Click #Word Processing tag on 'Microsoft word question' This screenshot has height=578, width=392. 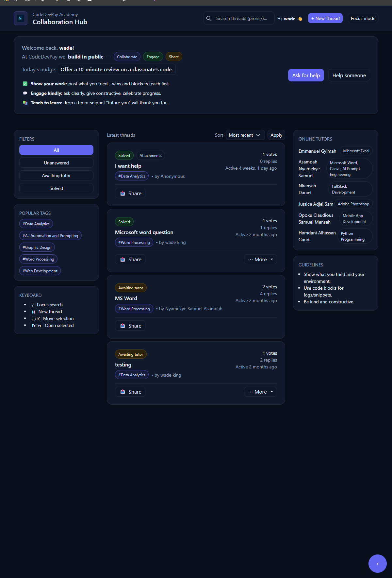(134, 243)
